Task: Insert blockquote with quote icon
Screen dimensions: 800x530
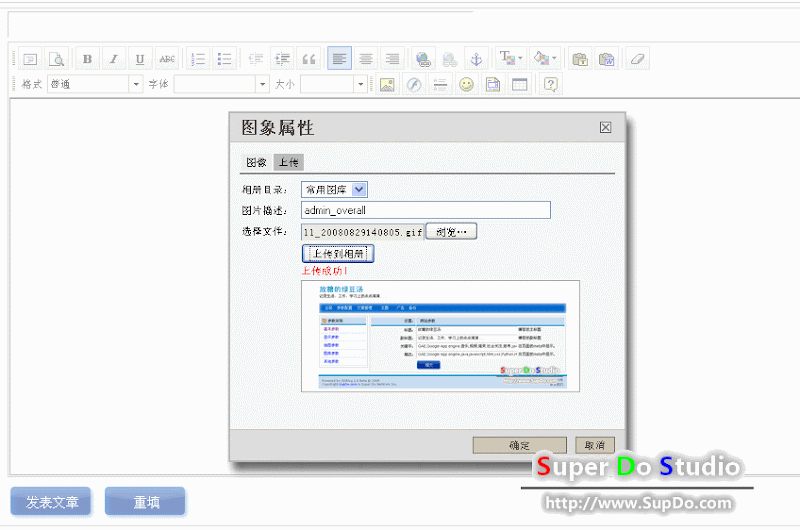Action: point(309,59)
